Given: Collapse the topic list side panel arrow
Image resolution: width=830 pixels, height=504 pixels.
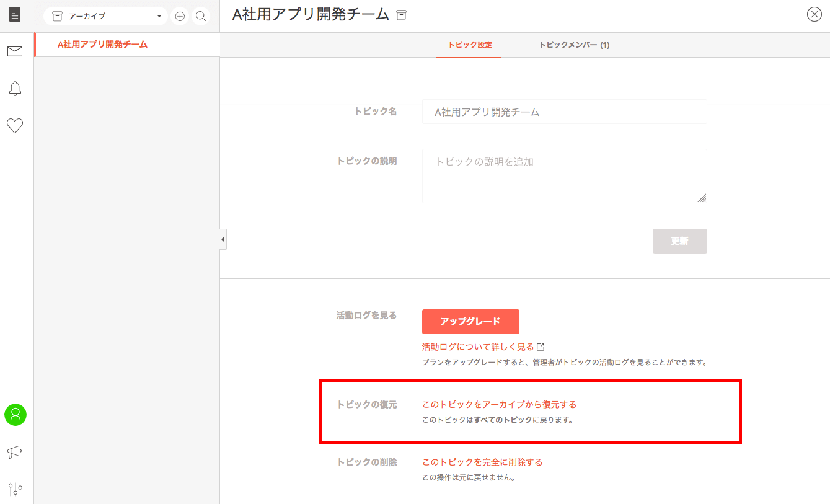Looking at the screenshot, I should (223, 239).
